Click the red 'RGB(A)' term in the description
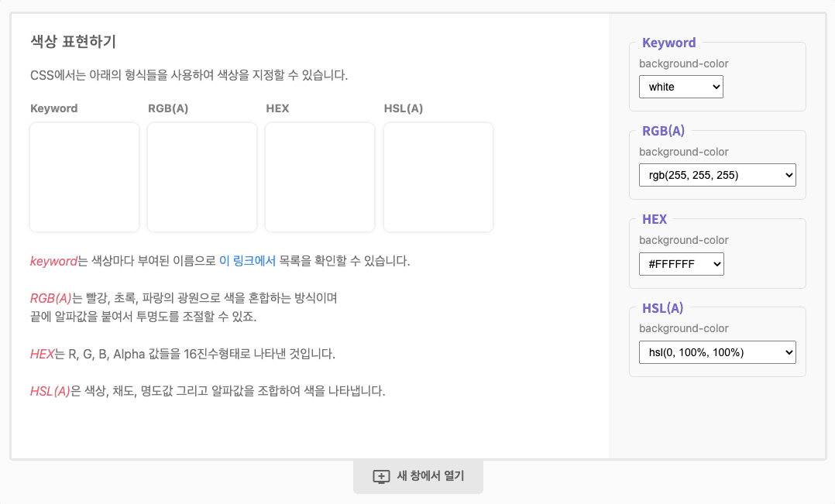This screenshot has height=504, width=835. pyautogui.click(x=50, y=298)
